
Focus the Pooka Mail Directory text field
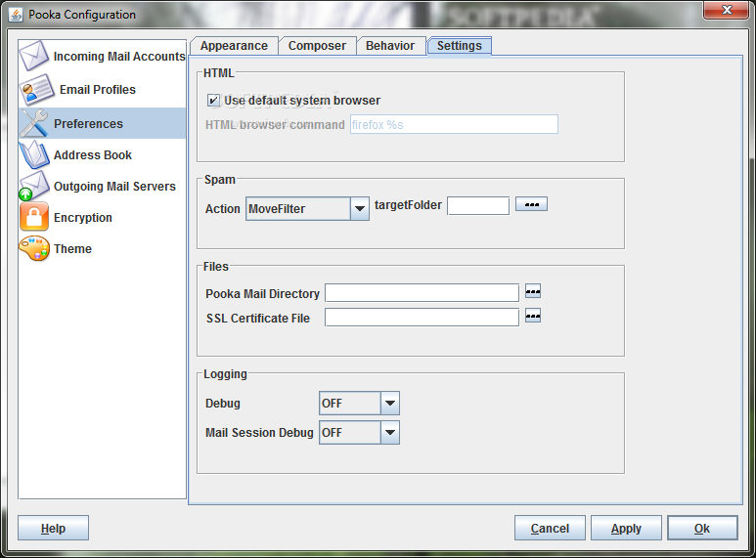[x=422, y=293]
